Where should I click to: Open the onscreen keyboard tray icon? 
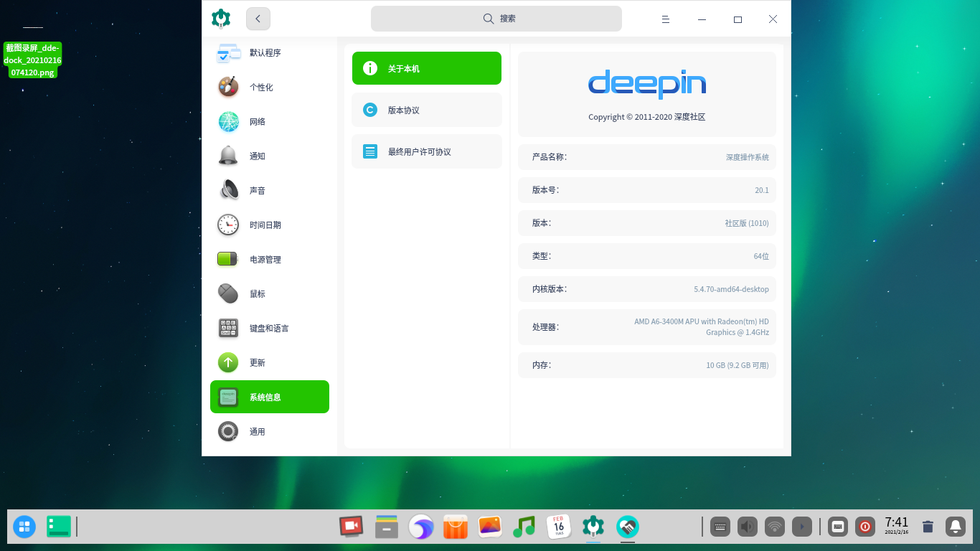[x=720, y=527]
